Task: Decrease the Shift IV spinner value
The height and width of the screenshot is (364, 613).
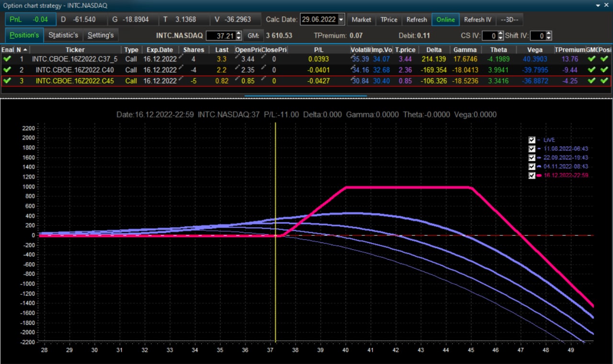Action: pos(549,38)
